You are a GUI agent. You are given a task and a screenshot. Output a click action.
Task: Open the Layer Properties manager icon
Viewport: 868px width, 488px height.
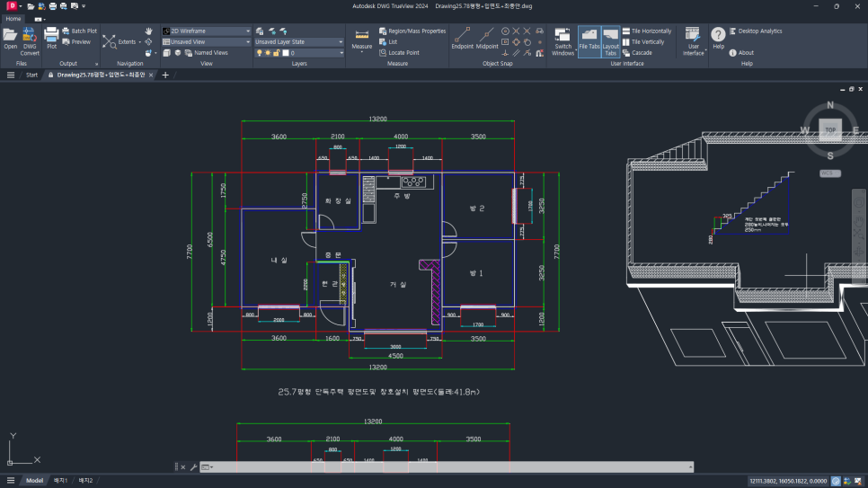260,31
